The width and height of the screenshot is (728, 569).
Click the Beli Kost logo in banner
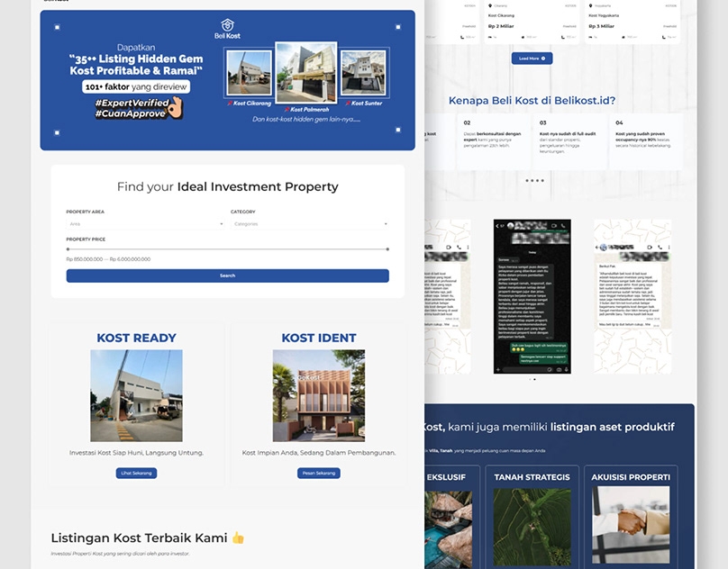227,29
